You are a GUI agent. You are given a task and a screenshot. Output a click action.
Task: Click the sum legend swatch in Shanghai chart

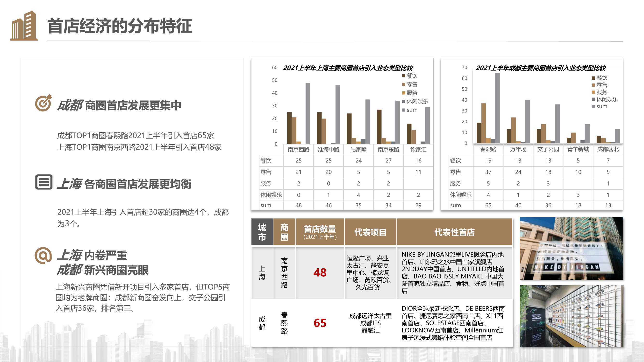[x=403, y=110]
